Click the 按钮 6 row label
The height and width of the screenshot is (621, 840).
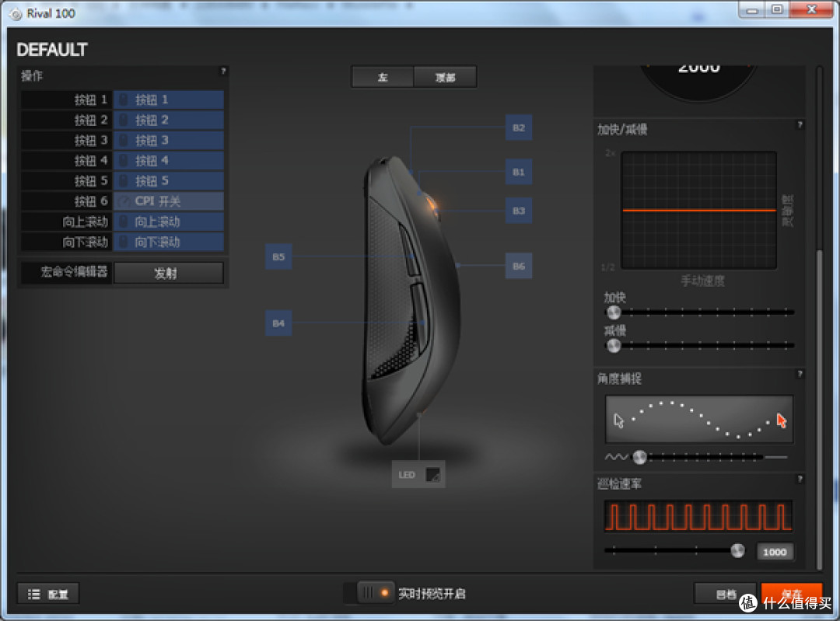[91, 201]
